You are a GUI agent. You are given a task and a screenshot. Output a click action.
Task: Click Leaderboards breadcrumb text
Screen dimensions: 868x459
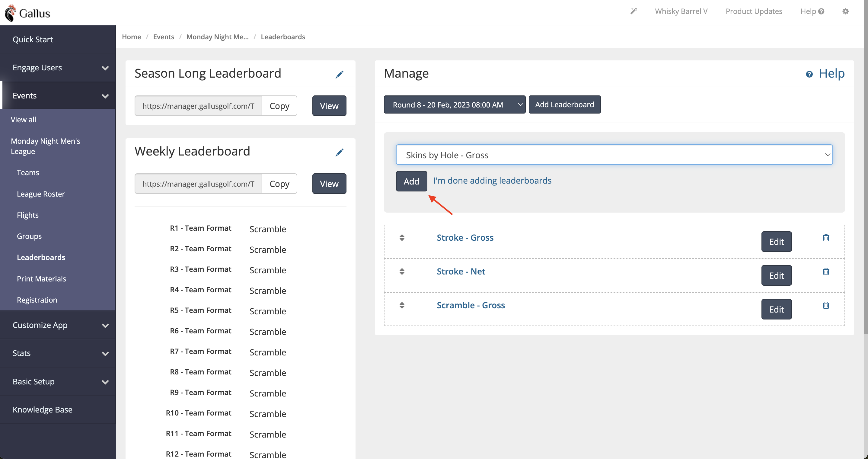coord(283,37)
